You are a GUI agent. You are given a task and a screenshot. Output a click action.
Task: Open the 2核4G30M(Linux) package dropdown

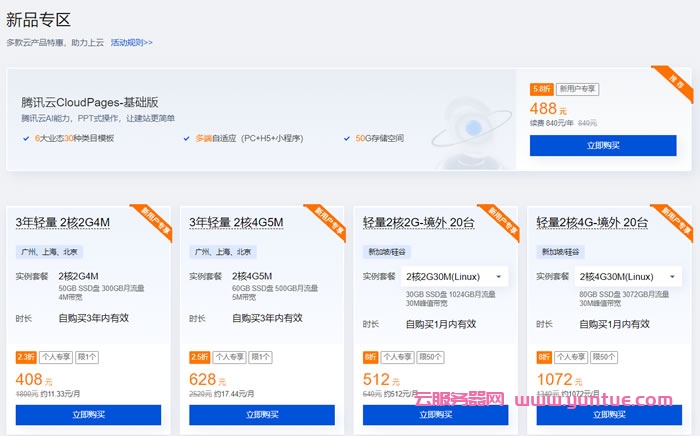click(x=629, y=276)
